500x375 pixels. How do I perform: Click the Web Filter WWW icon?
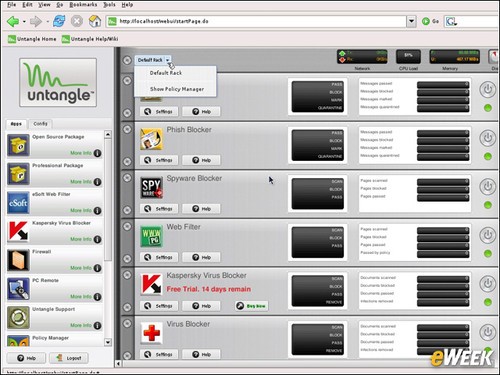tap(152, 236)
